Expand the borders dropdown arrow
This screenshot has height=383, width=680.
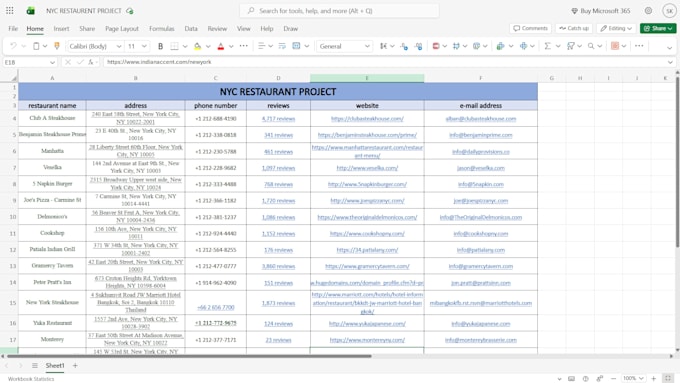point(185,46)
